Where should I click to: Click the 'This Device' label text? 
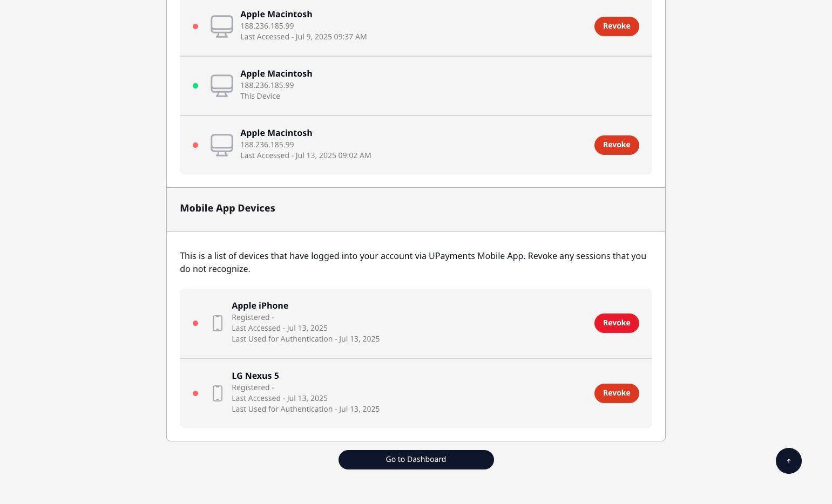point(260,96)
